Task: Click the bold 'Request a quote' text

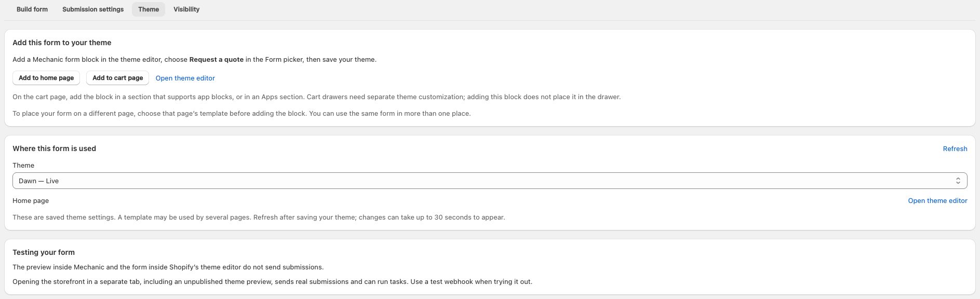Action: coord(217,60)
